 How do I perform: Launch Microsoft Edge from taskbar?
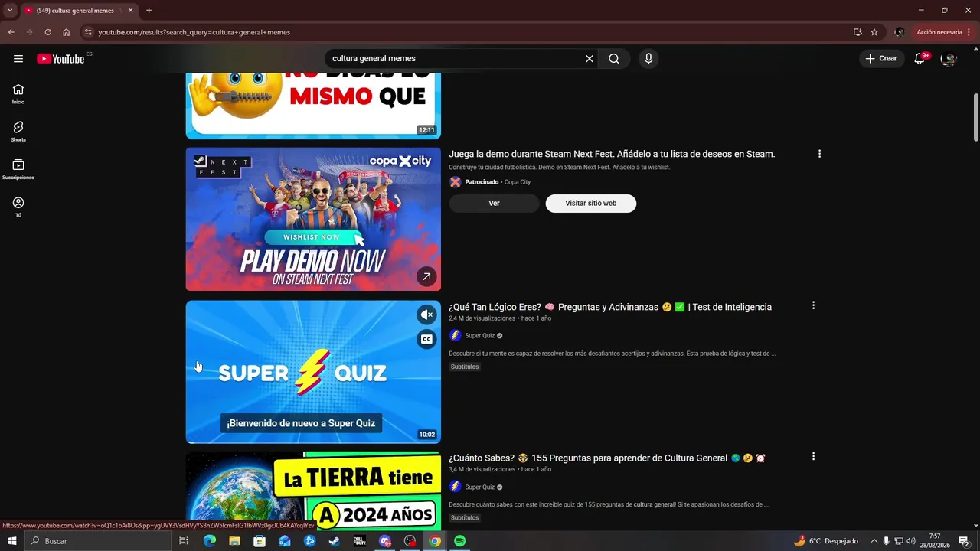click(209, 541)
